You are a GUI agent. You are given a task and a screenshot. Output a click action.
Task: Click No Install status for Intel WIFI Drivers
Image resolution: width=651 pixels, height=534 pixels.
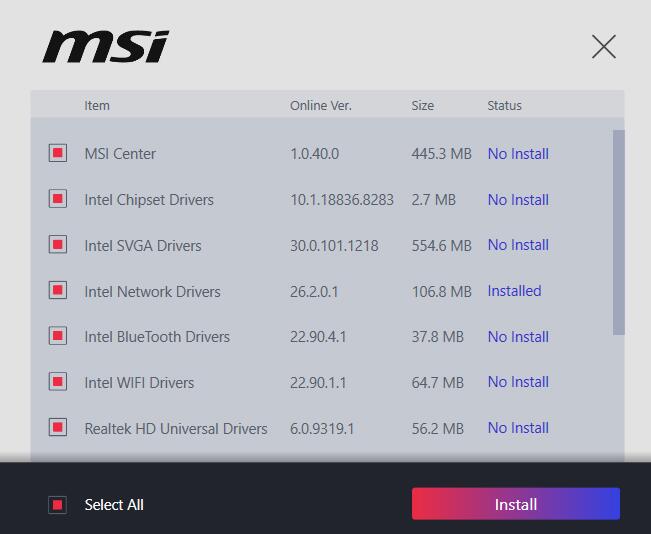pos(518,382)
